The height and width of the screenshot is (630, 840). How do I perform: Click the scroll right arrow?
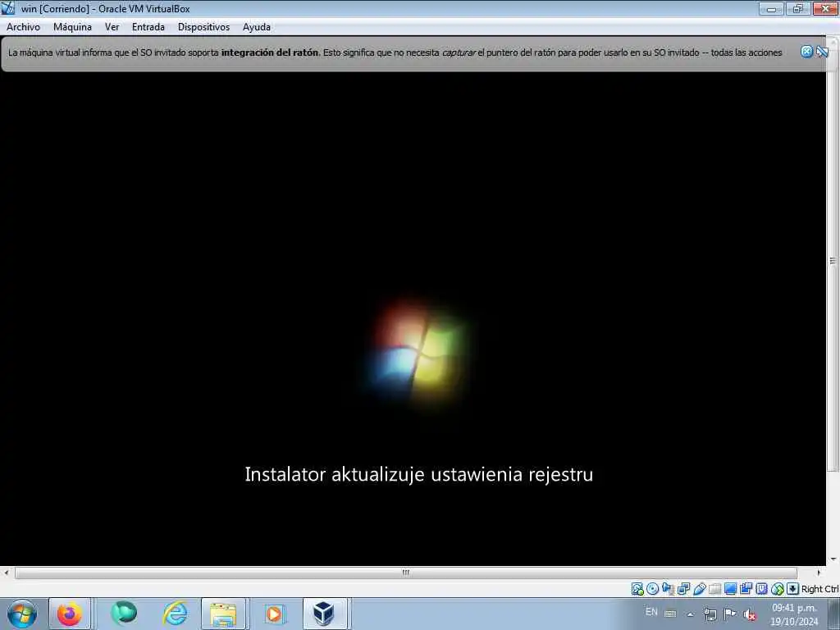819,573
